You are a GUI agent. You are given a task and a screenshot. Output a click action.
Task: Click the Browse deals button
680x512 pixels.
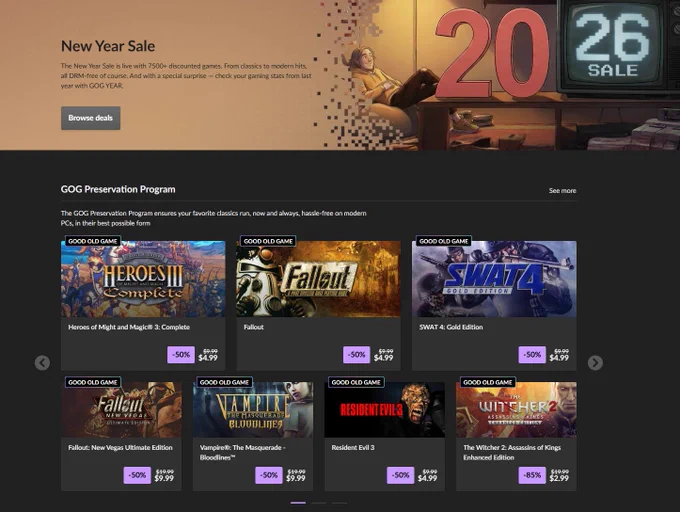(x=91, y=118)
